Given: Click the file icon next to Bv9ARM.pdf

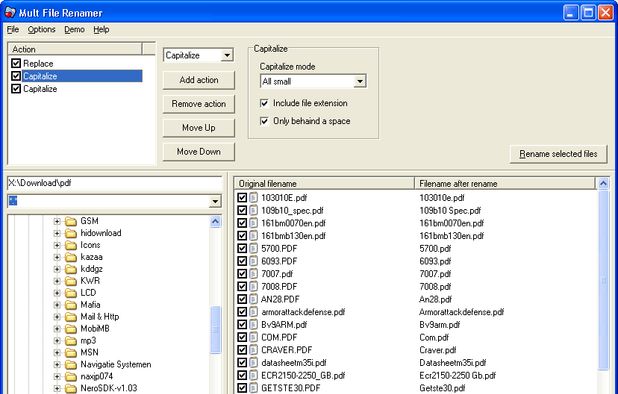Looking at the screenshot, I should point(253,325).
